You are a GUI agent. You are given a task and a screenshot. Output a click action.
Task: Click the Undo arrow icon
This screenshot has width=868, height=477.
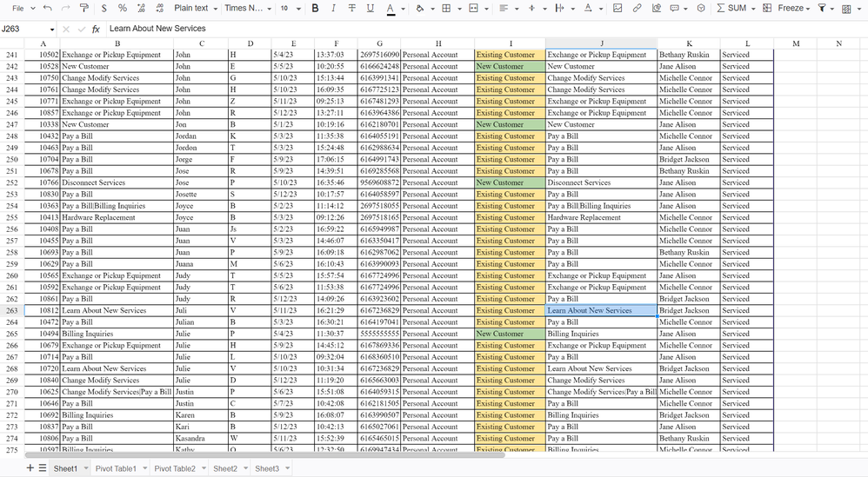click(47, 8)
